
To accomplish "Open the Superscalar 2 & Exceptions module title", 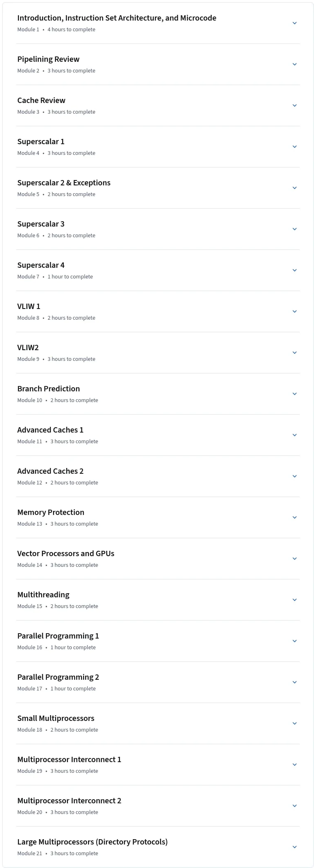I will click(64, 182).
